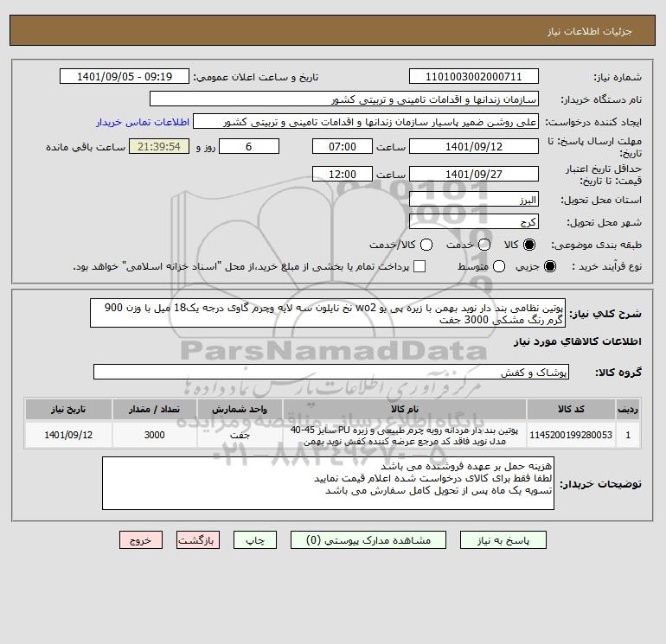
Task: Click the تاریخ نیاز column header
Action: [x=68, y=409]
